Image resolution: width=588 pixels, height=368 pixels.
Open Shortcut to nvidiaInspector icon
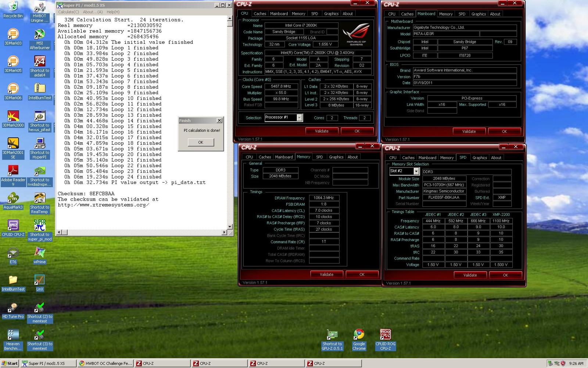point(40,176)
